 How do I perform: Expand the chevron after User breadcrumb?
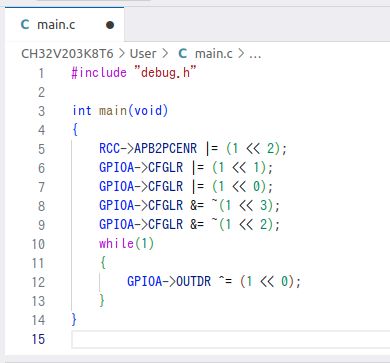[x=164, y=54]
